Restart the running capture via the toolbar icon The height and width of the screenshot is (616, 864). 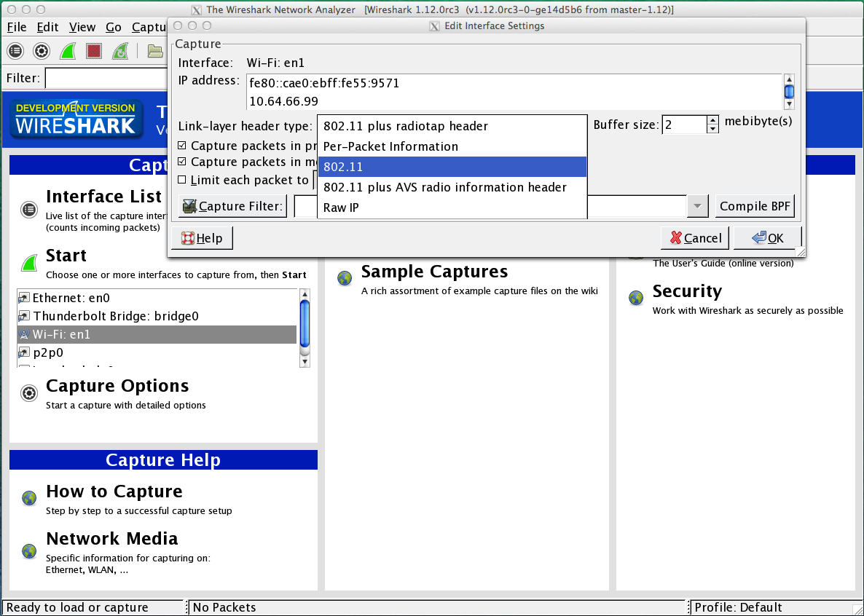tap(120, 51)
